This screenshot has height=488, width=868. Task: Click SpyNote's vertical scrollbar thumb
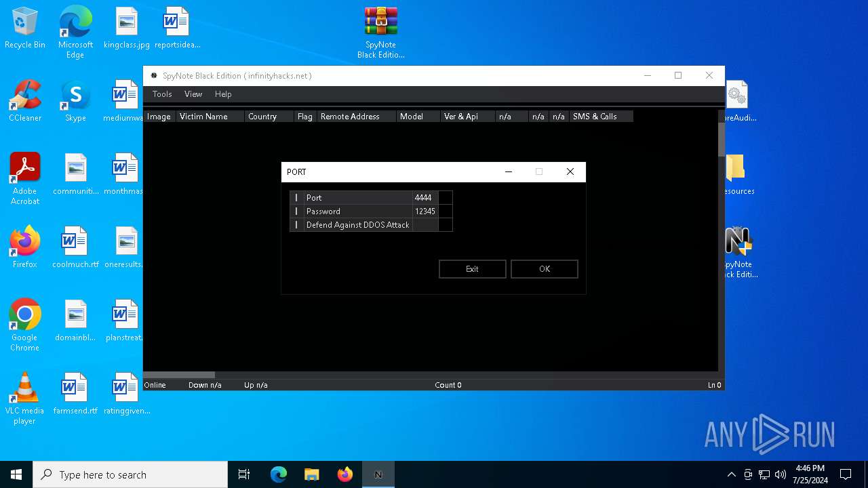pos(722,140)
